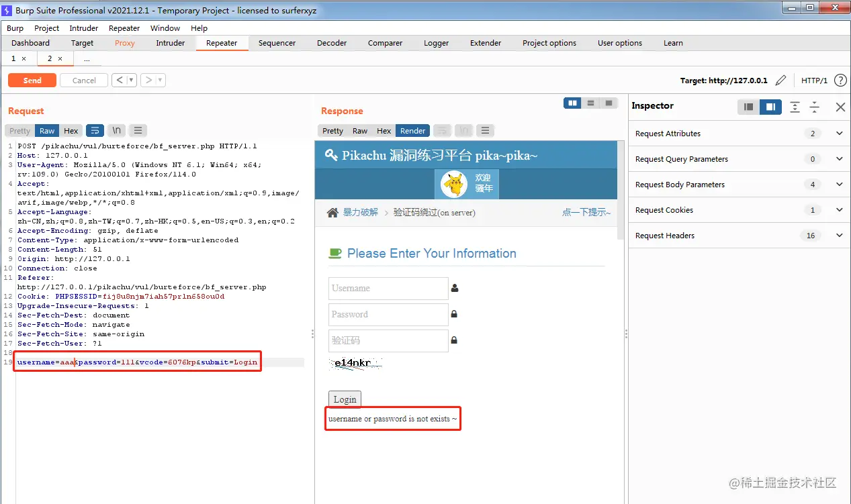The image size is (851, 504).
Task: Switch to the Proxy tab
Action: click(125, 43)
